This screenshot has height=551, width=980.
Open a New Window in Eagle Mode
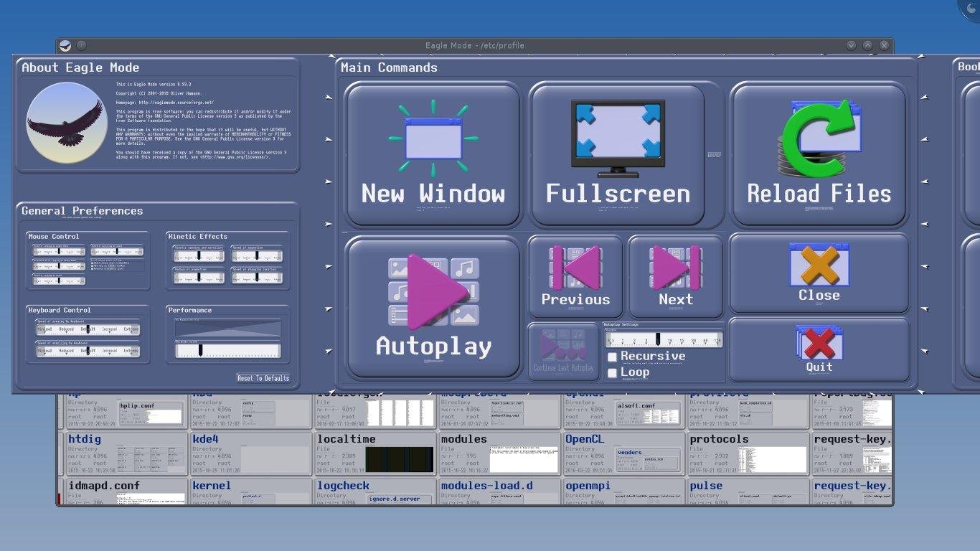[433, 155]
